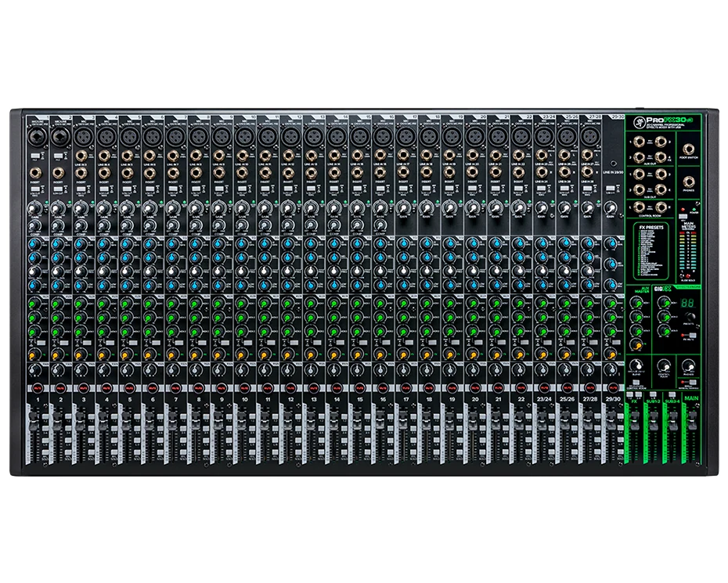
Task: Click the Sub Out 4 jack
Action: 661,190
